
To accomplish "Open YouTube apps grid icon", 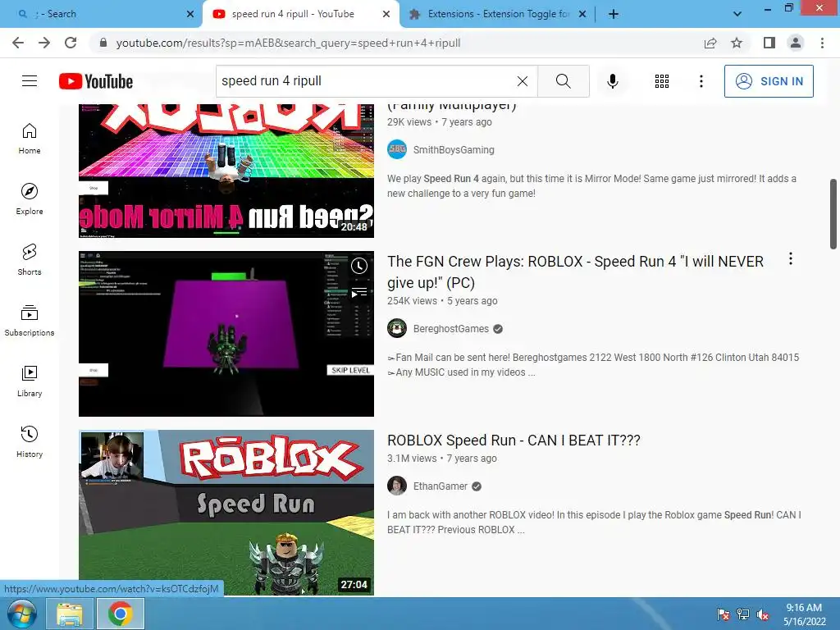I will coord(662,81).
